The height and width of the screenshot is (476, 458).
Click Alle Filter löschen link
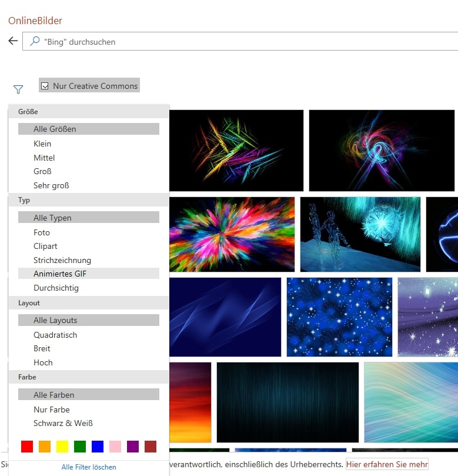pos(89,467)
